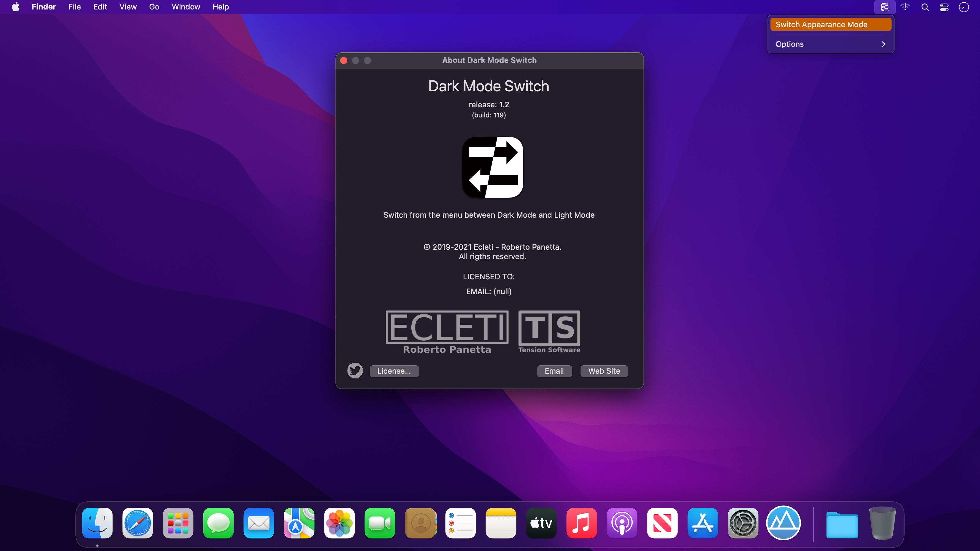Open the Window menu

click(186, 7)
